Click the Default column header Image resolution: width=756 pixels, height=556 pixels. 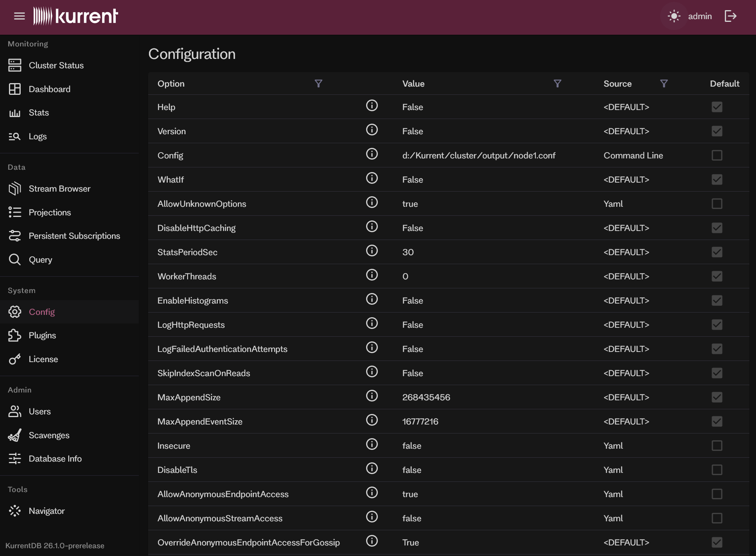[x=724, y=83]
